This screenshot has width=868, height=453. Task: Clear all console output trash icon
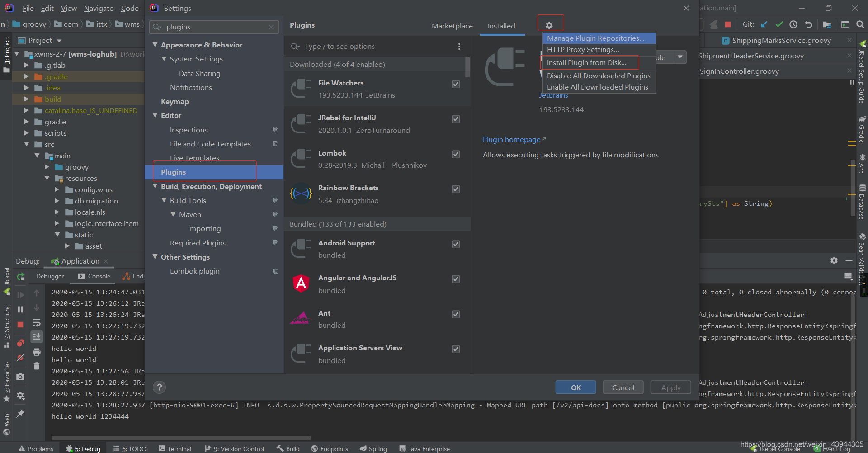click(37, 366)
